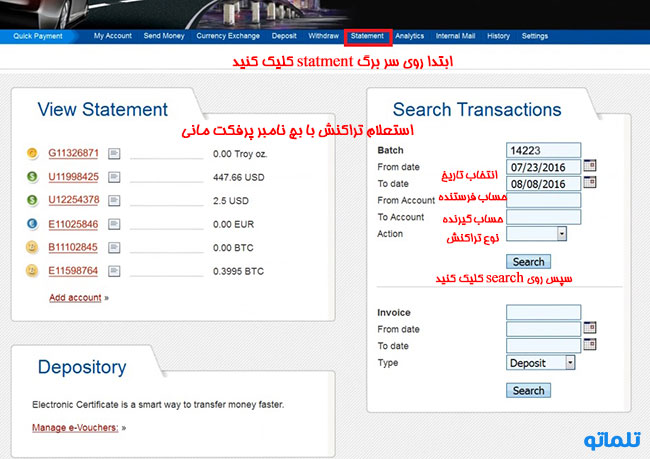Click the View Statement heading
650x459 pixels.
[x=103, y=110]
